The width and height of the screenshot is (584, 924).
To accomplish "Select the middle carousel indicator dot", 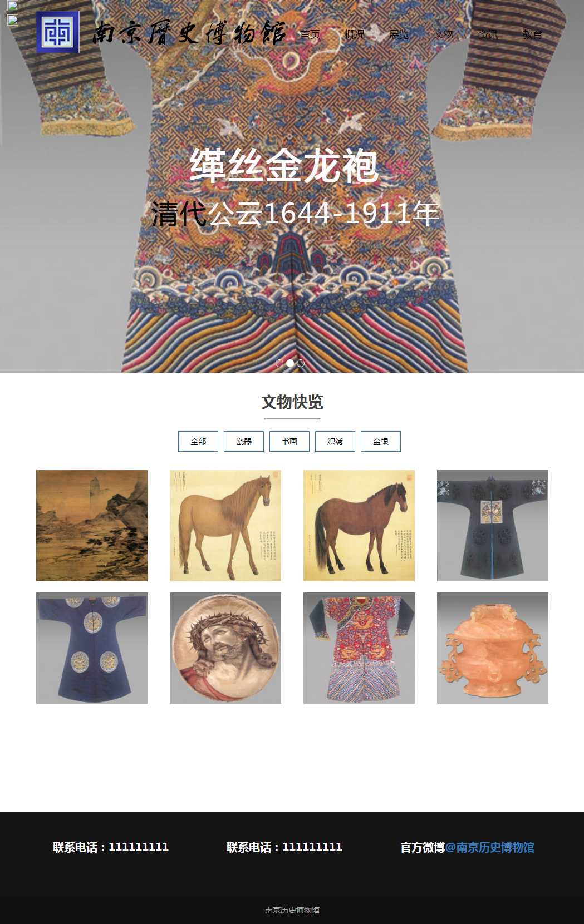I will [290, 363].
